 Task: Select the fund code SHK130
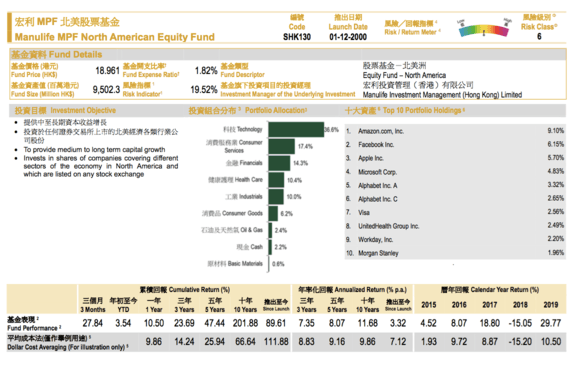tap(297, 37)
